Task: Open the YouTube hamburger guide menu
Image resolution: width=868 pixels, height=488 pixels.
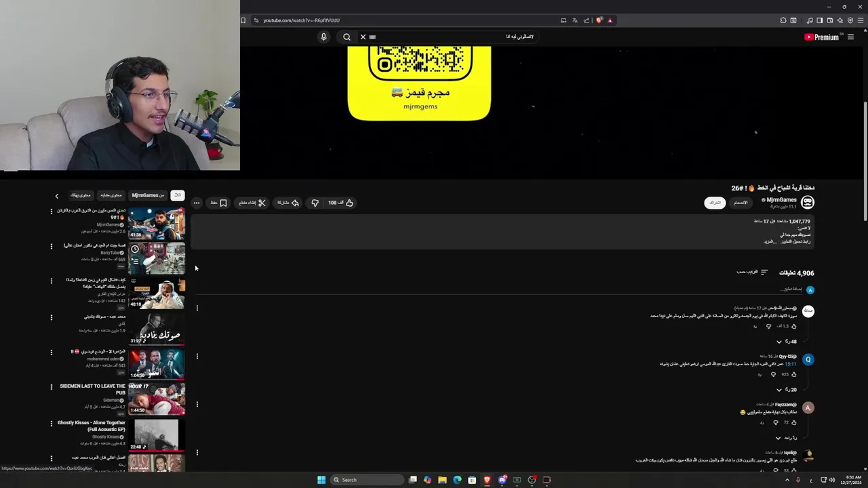Action: coord(850,37)
